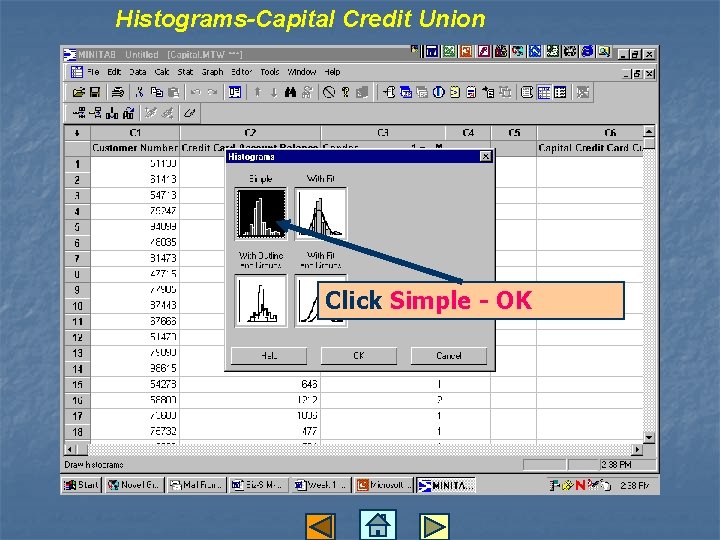Click the horizontal scrollbar right arrow
This screenshot has width=720, height=540.
click(x=637, y=449)
